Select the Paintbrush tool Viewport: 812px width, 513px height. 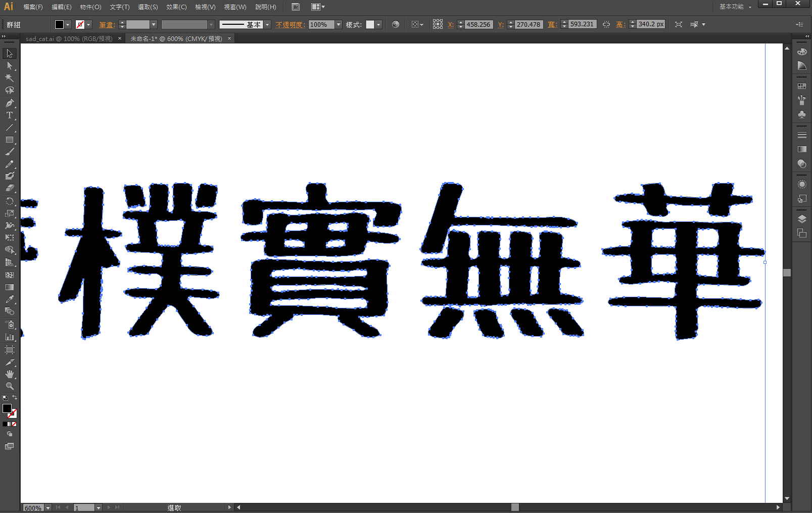pyautogui.click(x=9, y=152)
